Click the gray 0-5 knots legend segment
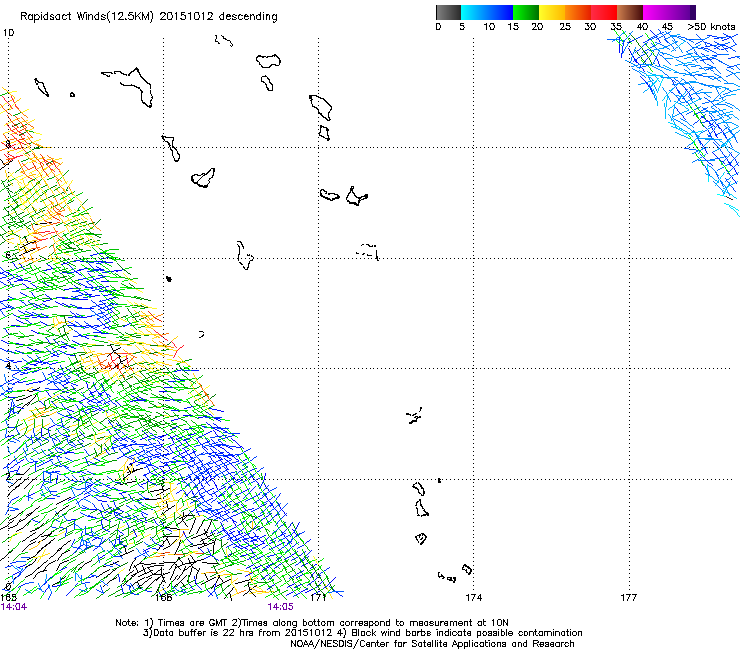The image size is (740, 650). pyautogui.click(x=448, y=12)
